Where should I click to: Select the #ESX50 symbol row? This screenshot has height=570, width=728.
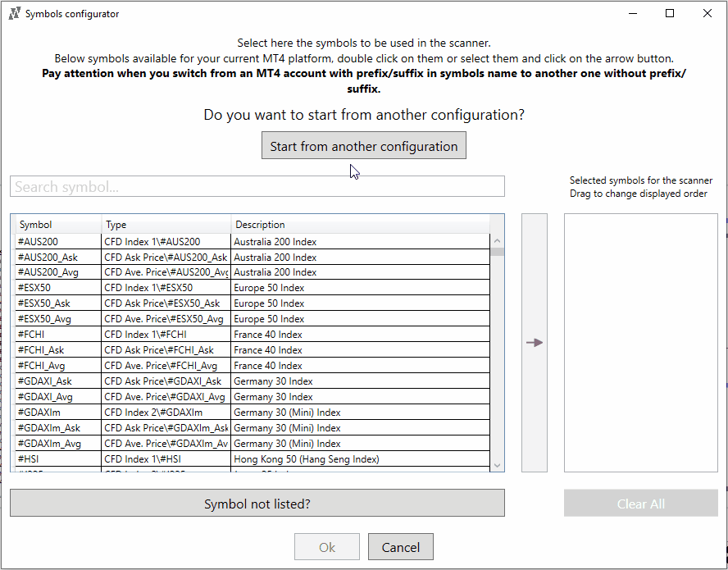[x=253, y=288]
